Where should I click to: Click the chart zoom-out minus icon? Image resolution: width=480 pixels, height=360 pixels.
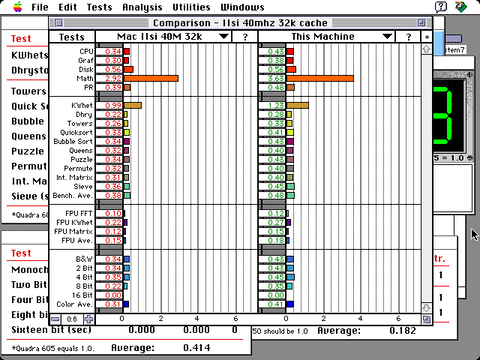(x=55, y=319)
